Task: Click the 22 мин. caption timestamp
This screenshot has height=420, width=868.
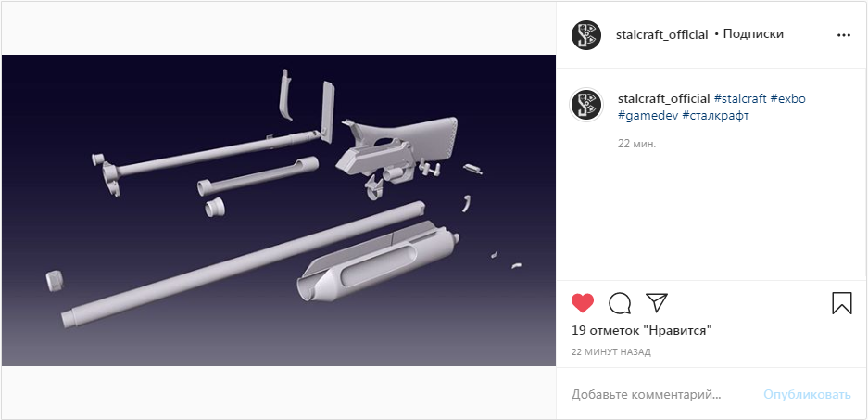Action: pos(636,144)
